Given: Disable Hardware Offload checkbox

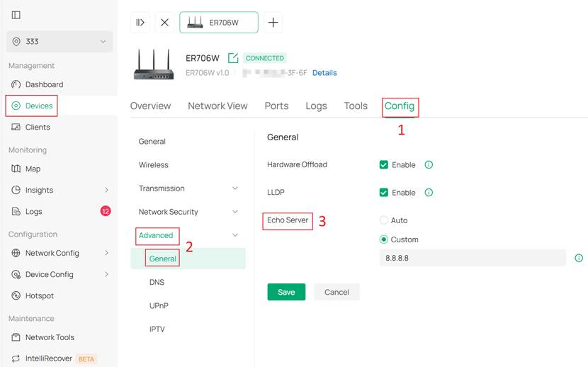Looking at the screenshot, I should [384, 164].
